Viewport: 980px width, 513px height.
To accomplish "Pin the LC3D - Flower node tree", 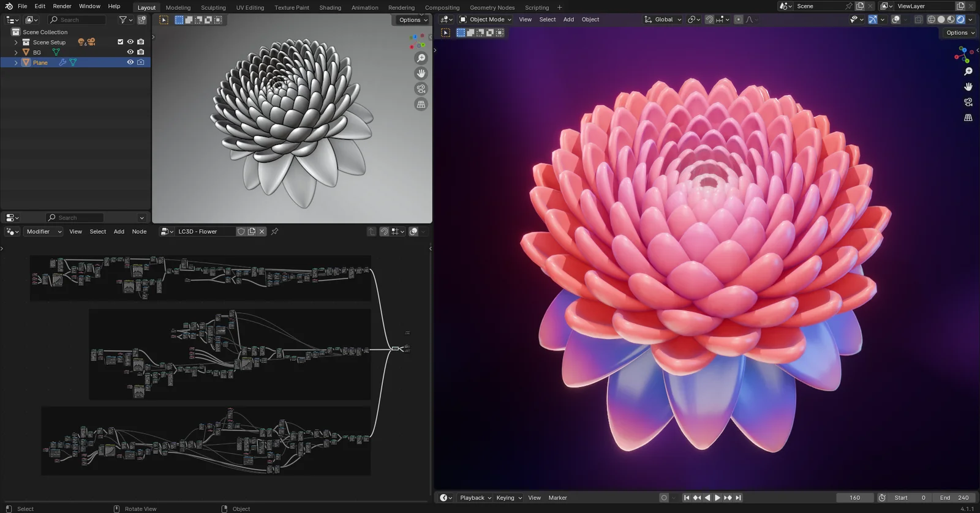I will 274,231.
